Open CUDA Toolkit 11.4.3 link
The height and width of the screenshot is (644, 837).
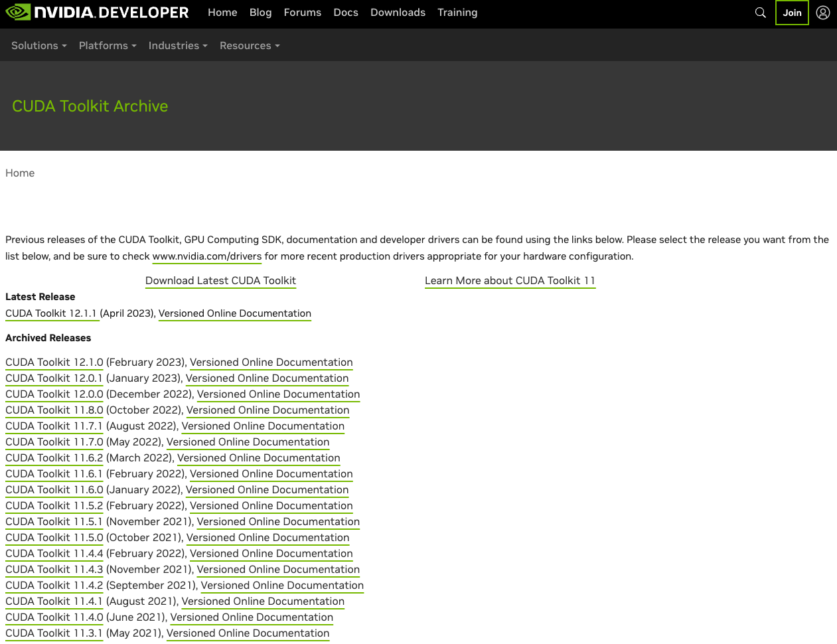pyautogui.click(x=54, y=570)
